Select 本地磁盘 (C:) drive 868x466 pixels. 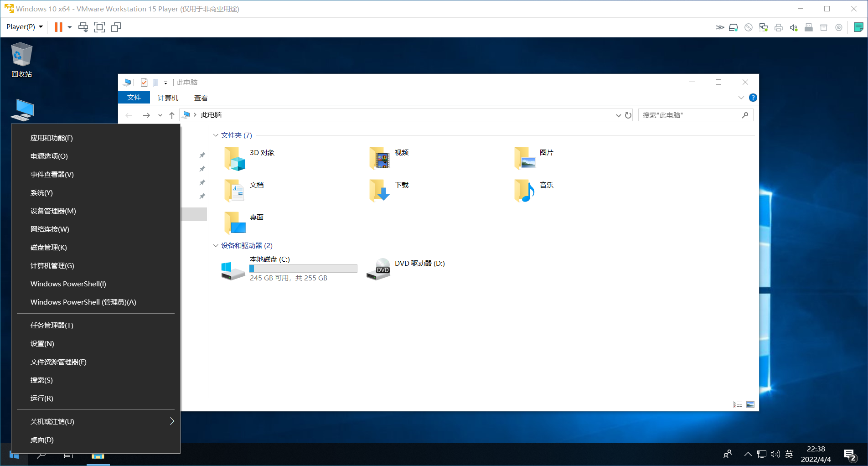pos(289,269)
